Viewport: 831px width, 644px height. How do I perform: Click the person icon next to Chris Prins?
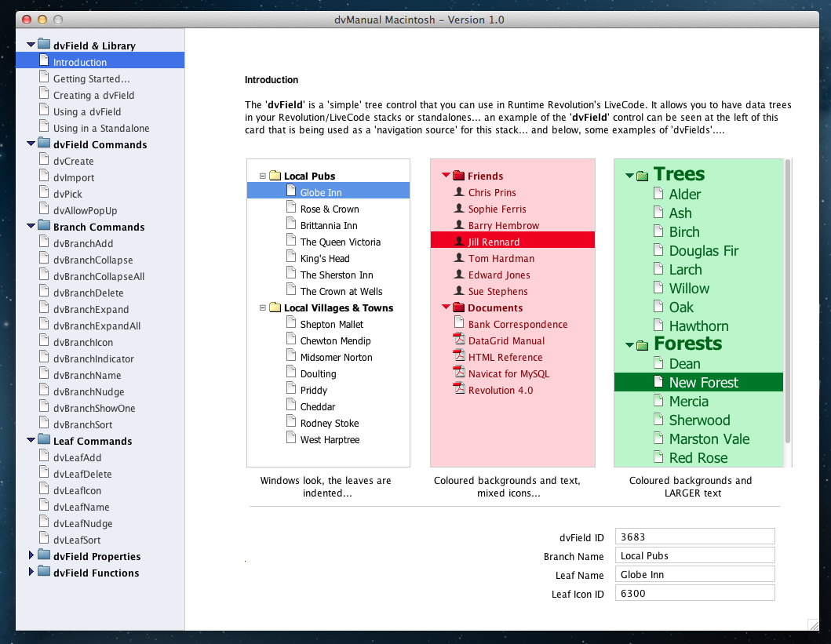click(x=459, y=191)
